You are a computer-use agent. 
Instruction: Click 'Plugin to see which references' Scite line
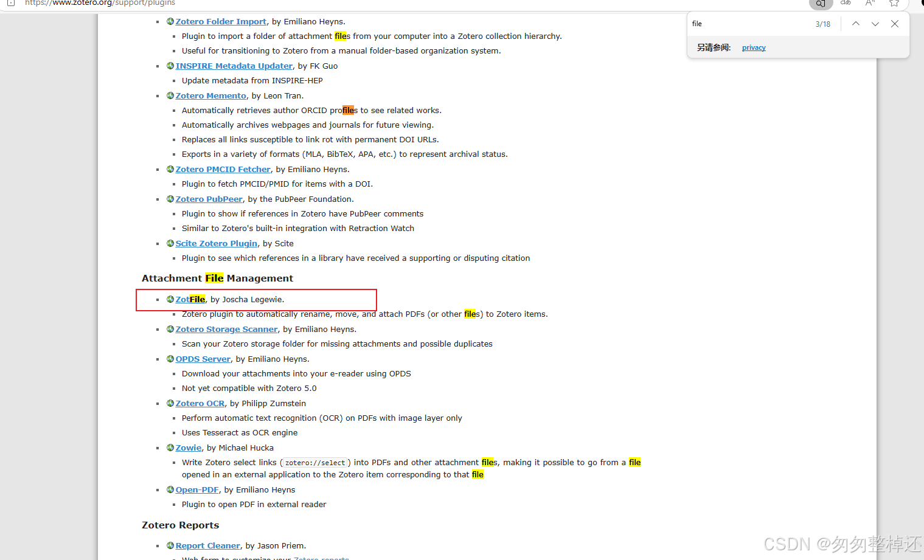click(356, 258)
